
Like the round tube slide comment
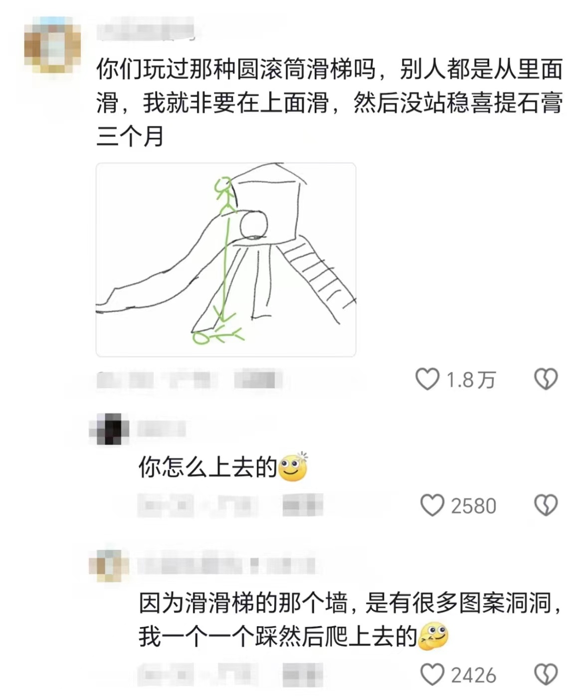click(x=427, y=379)
